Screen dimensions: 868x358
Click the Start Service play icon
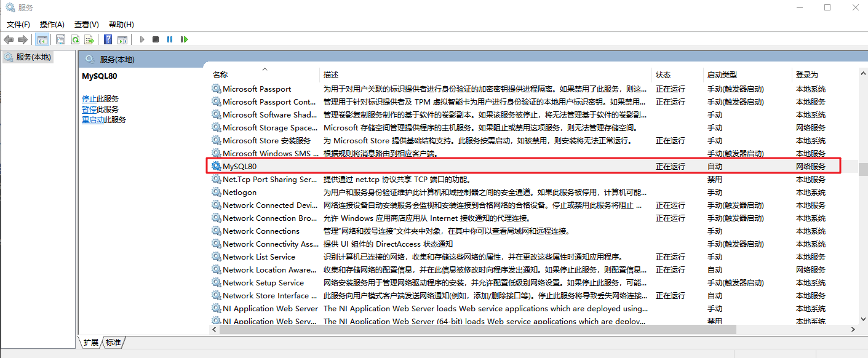141,39
